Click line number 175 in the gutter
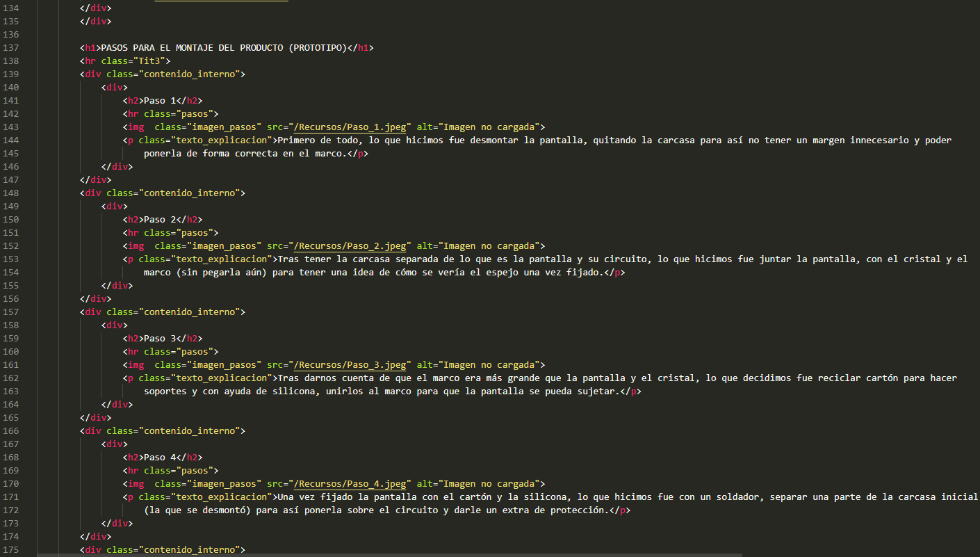This screenshot has width=980, height=557. 11,549
